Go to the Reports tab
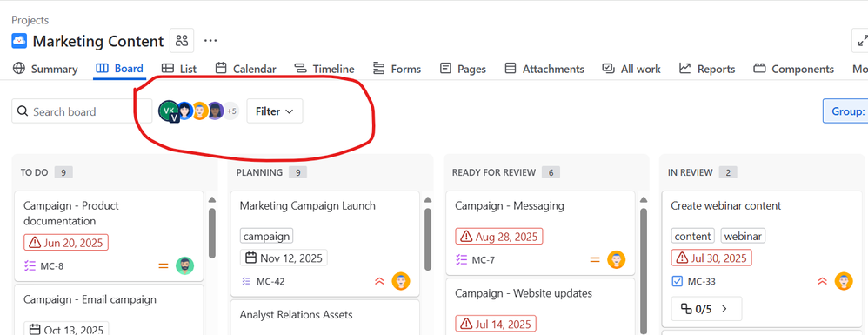Image resolution: width=868 pixels, height=335 pixels. (707, 69)
